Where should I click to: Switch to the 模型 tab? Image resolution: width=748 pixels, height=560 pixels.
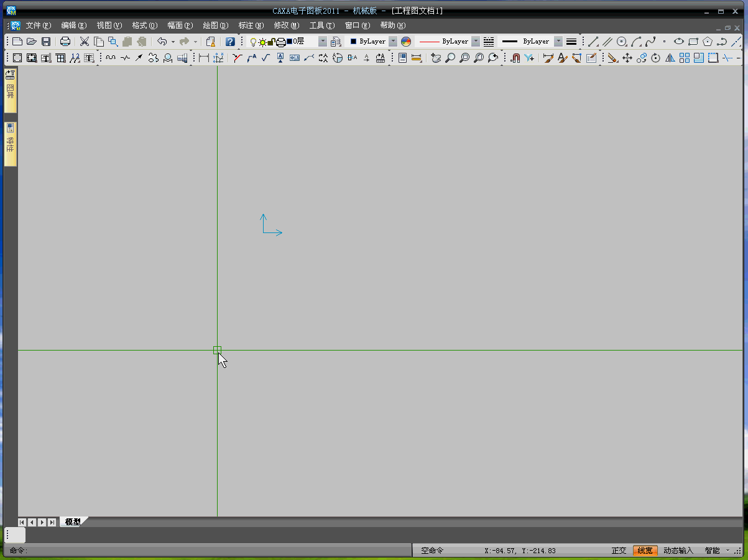pyautogui.click(x=73, y=522)
